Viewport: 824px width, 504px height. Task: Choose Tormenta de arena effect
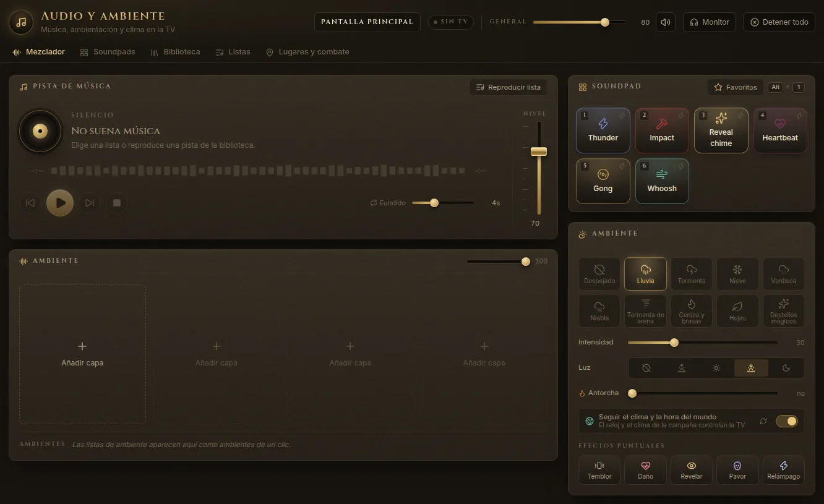click(x=645, y=311)
